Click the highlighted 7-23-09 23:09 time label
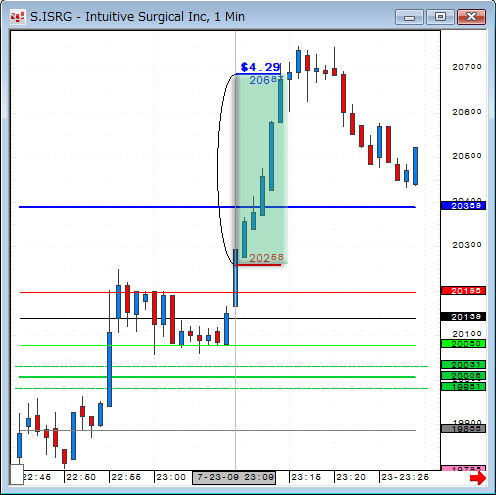 click(x=234, y=477)
